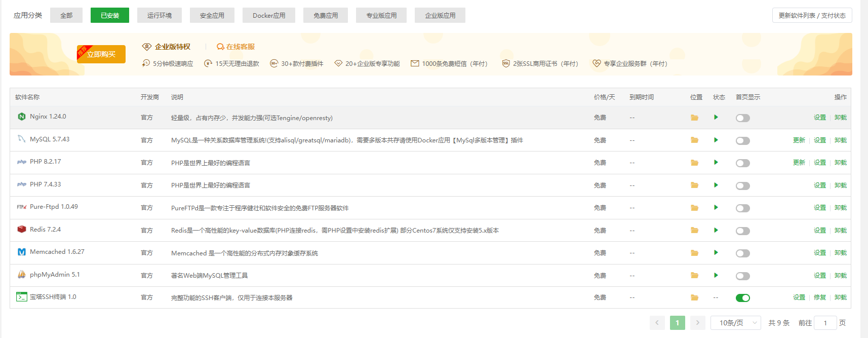Click the Redis red cube icon
The height and width of the screenshot is (338, 868).
tap(22, 229)
